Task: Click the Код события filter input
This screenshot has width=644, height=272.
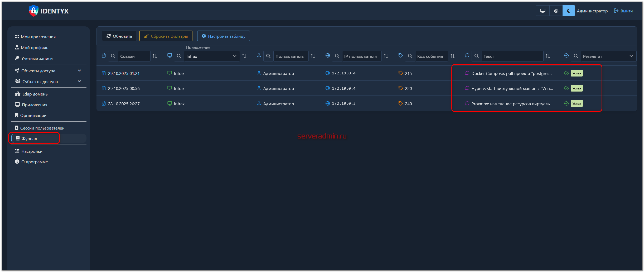Action: click(431, 56)
